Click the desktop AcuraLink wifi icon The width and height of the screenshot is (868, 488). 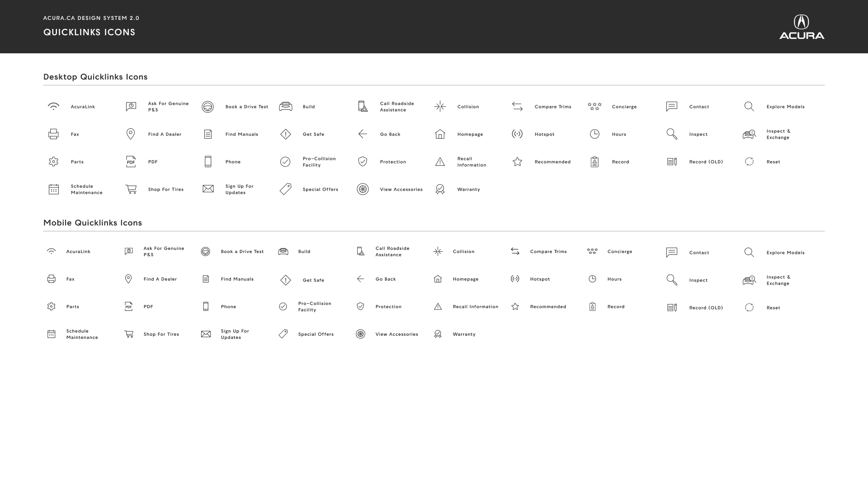tap(53, 107)
